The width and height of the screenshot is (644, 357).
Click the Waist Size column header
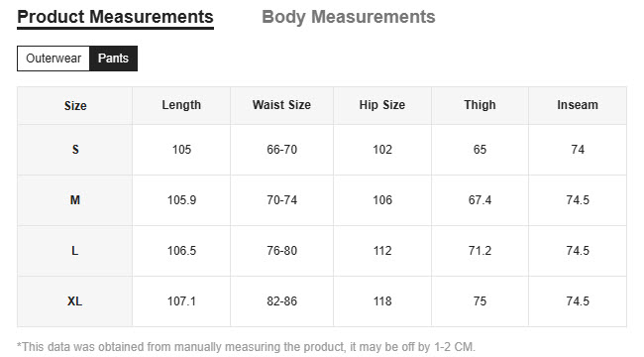(x=281, y=105)
